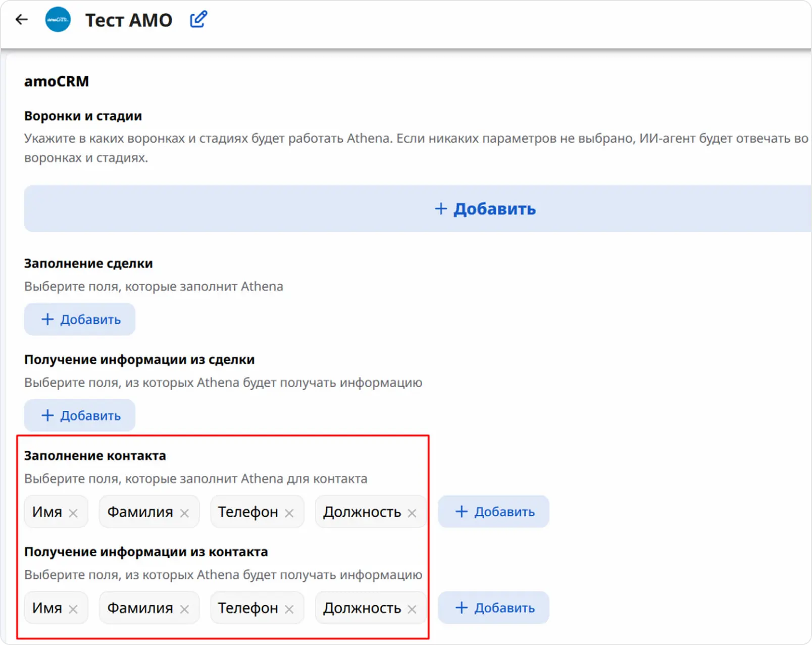Remove Имя tag from Заполнение контакта
Screen dimensions: 812x645
coord(73,513)
